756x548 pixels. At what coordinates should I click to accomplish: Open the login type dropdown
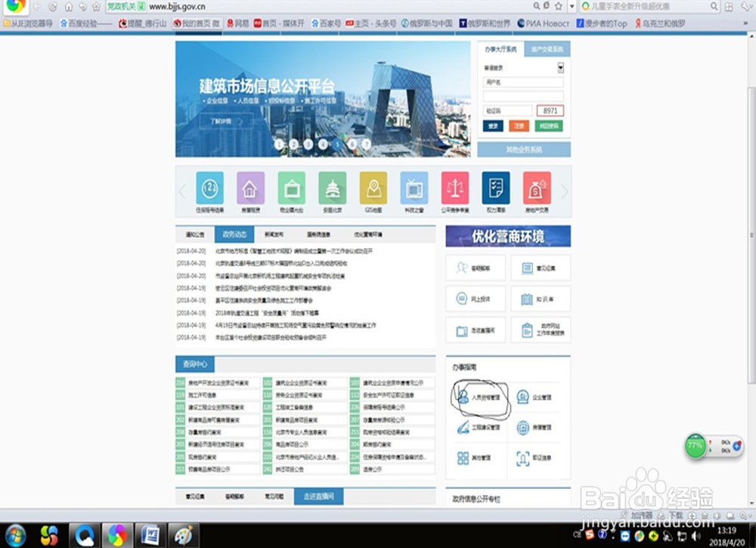pyautogui.click(x=560, y=67)
